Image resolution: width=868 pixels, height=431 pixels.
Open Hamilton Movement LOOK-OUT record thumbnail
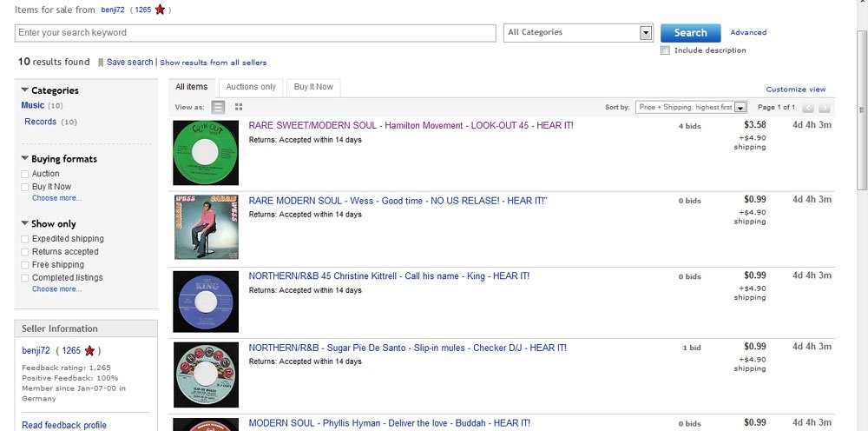(206, 153)
